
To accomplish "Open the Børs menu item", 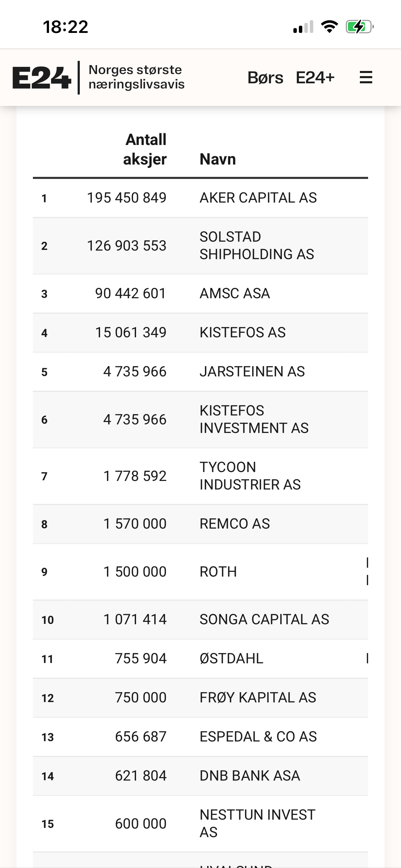I will click(265, 78).
